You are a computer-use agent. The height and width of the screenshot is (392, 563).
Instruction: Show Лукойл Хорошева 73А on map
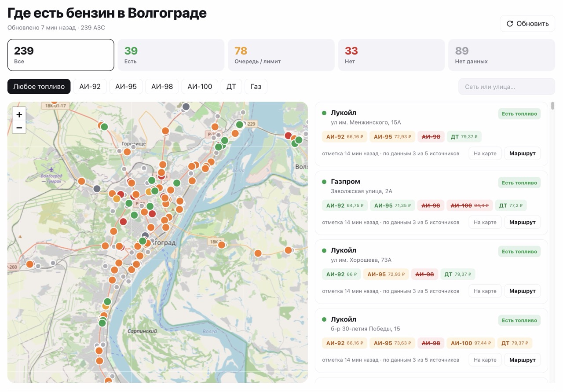click(x=485, y=291)
